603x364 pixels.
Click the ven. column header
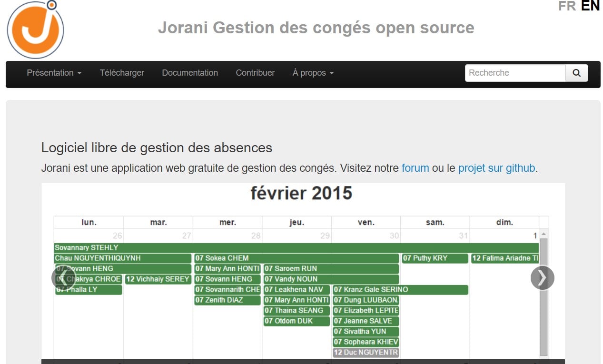click(x=366, y=222)
